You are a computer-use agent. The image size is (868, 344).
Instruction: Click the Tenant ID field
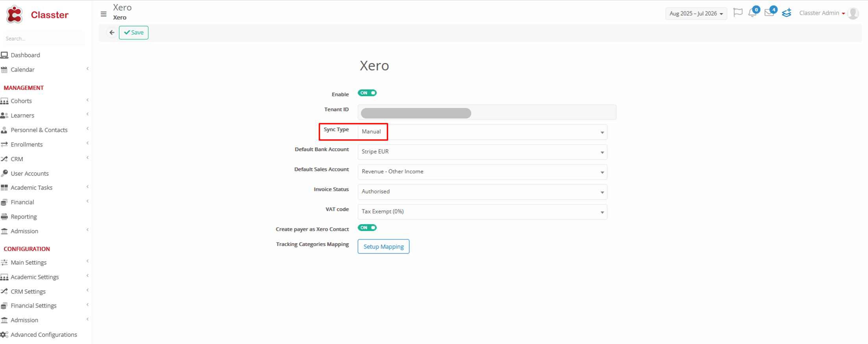(x=487, y=112)
